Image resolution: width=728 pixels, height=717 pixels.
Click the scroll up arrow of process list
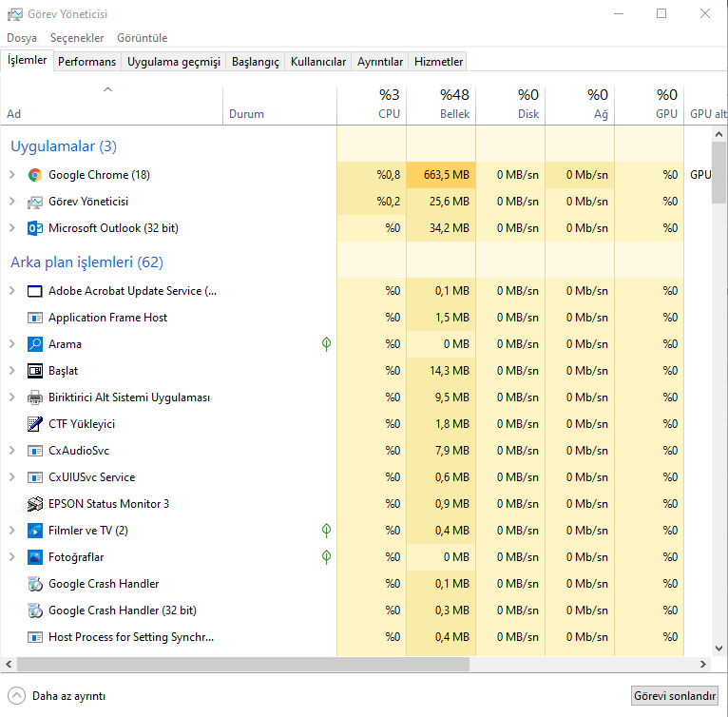718,134
